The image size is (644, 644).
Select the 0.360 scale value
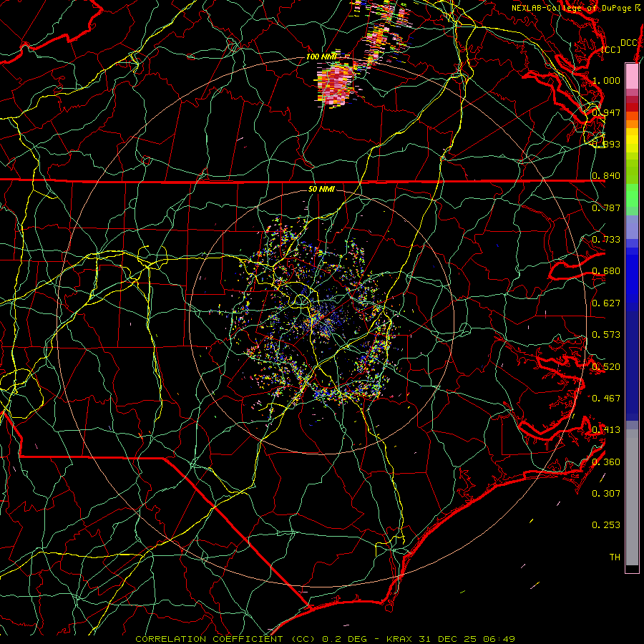tap(606, 462)
